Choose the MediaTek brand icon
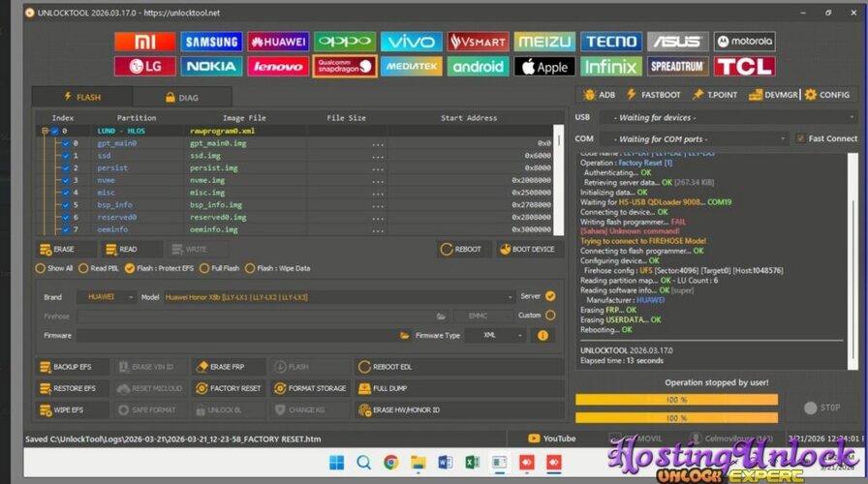Screen dimensions: 868x484 point(411,67)
